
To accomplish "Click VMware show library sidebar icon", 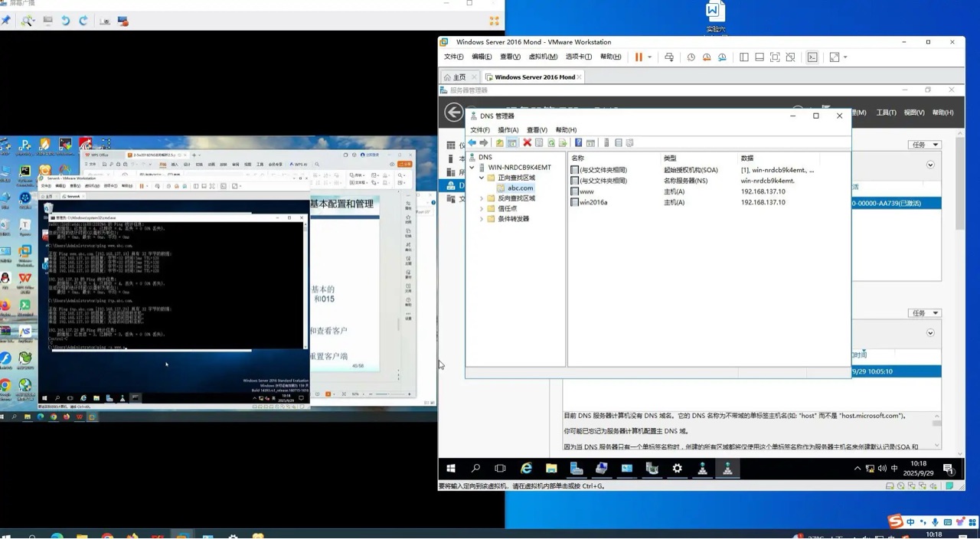I will pyautogui.click(x=743, y=57).
